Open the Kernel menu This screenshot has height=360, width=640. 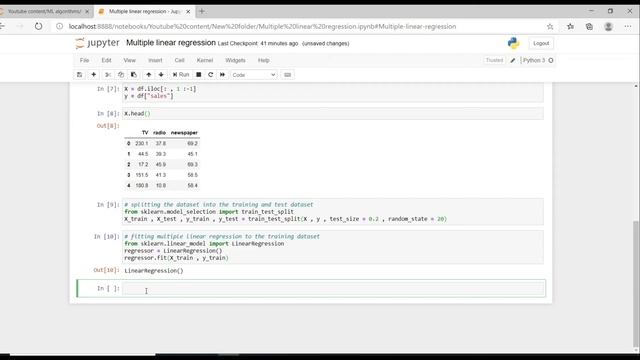pos(205,60)
